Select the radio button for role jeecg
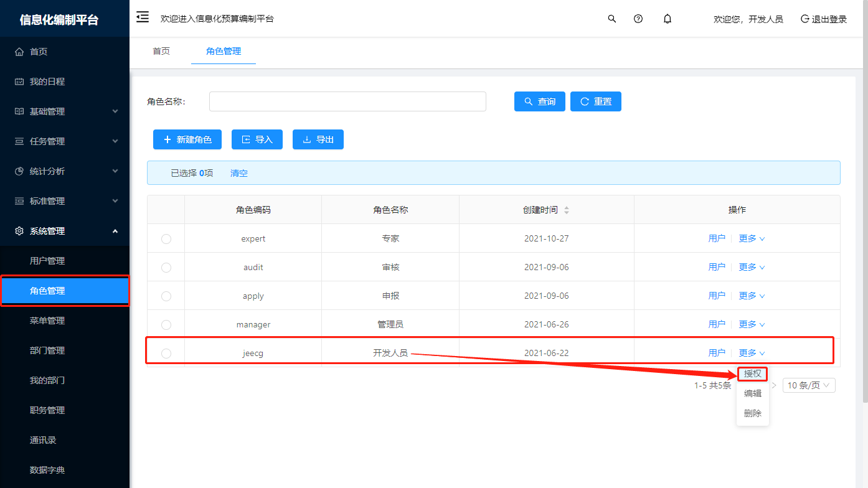Viewport: 868px width, 488px height. (x=166, y=352)
